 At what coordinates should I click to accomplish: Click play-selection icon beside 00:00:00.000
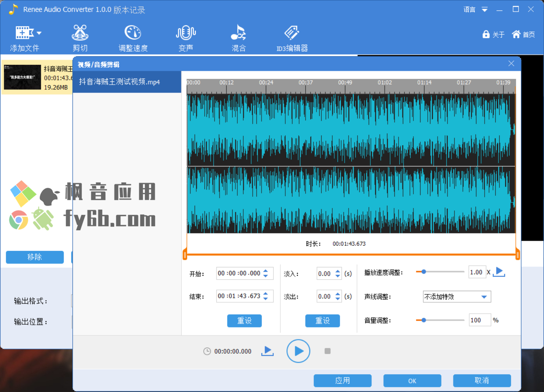tap(267, 351)
